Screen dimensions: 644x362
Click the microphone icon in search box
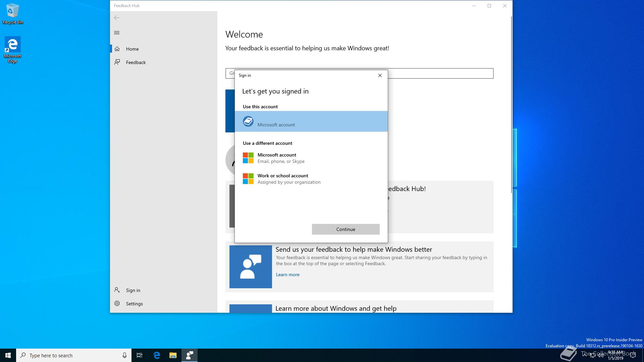point(124,355)
